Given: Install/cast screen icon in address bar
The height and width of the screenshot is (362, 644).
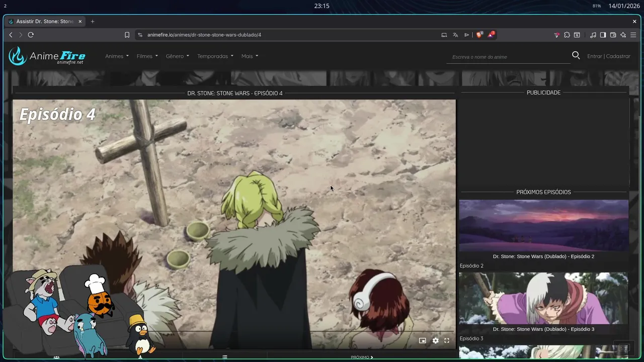Looking at the screenshot, I should coord(444,35).
